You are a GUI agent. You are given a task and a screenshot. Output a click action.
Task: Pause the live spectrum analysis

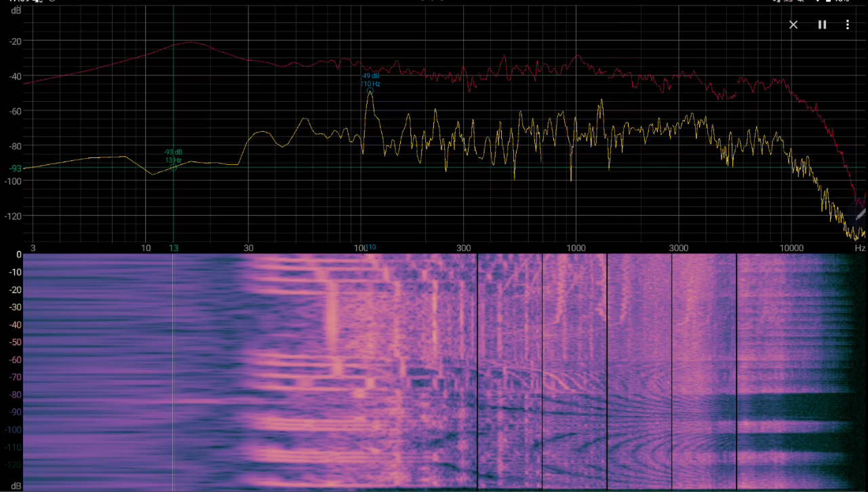tap(822, 24)
